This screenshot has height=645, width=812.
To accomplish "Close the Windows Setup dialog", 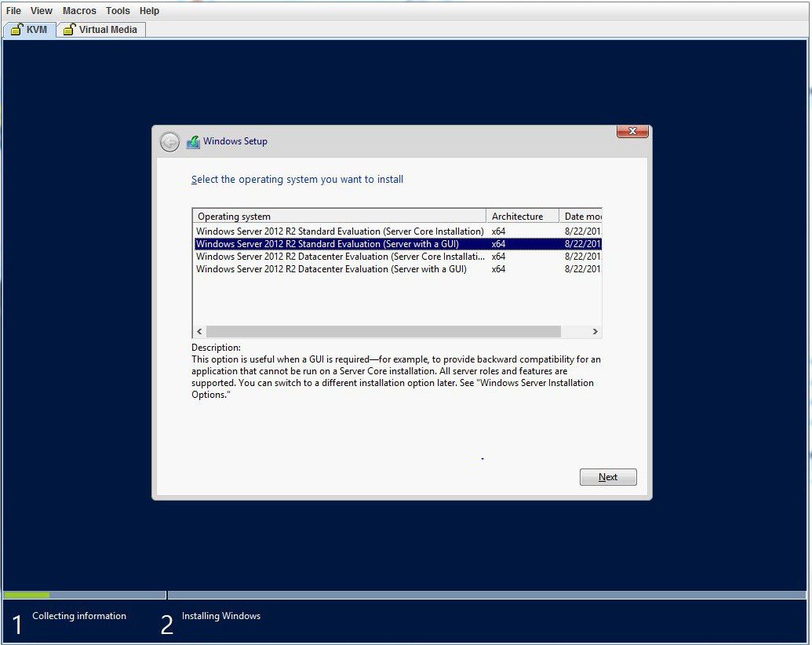I will 632,132.
